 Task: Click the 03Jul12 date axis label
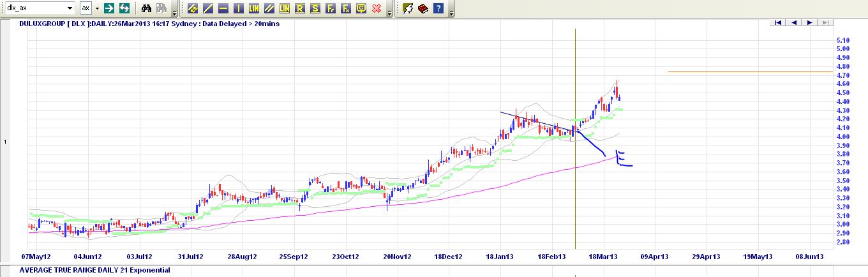click(139, 257)
